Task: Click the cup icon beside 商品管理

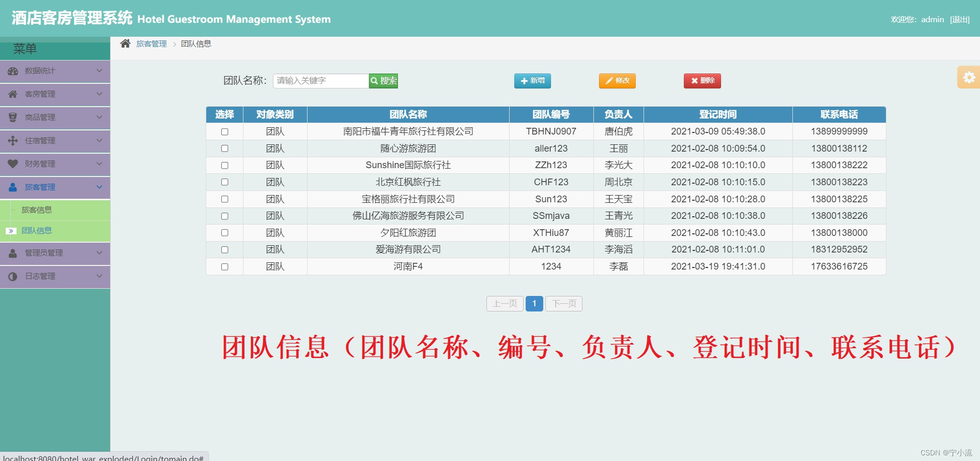Action: pyautogui.click(x=13, y=117)
